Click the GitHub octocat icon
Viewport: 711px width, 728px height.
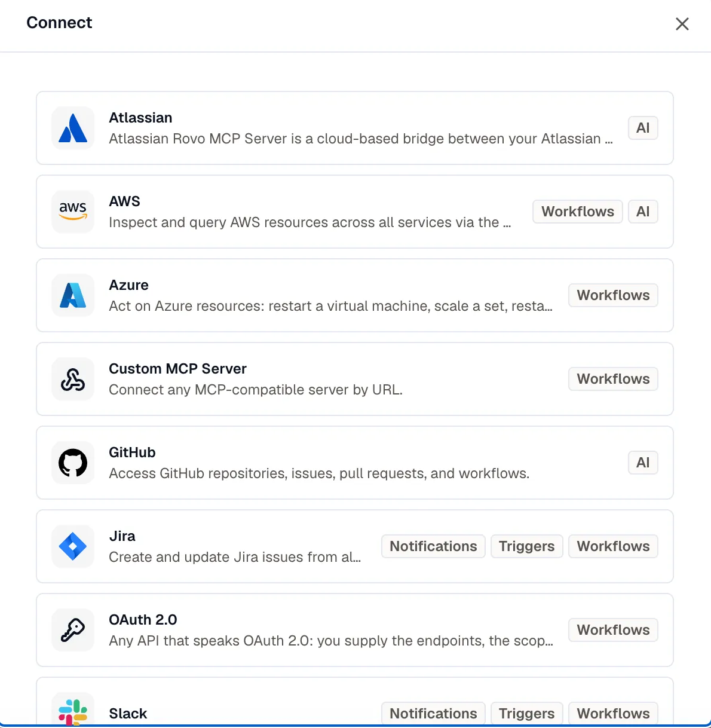73,463
